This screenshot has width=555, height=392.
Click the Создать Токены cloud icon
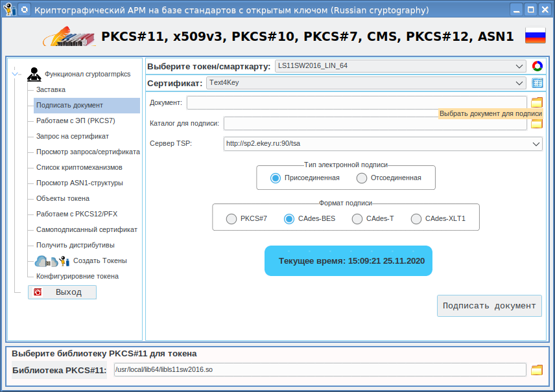pos(43,261)
